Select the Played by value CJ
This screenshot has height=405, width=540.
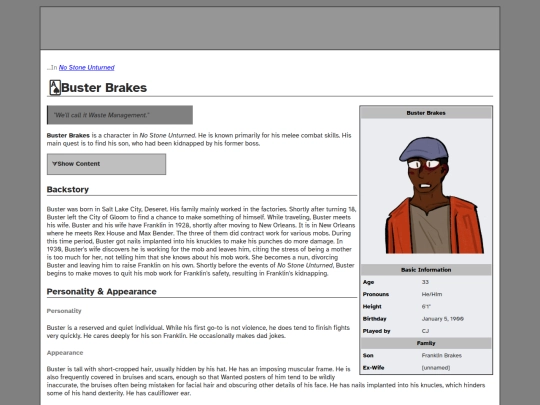[425, 331]
